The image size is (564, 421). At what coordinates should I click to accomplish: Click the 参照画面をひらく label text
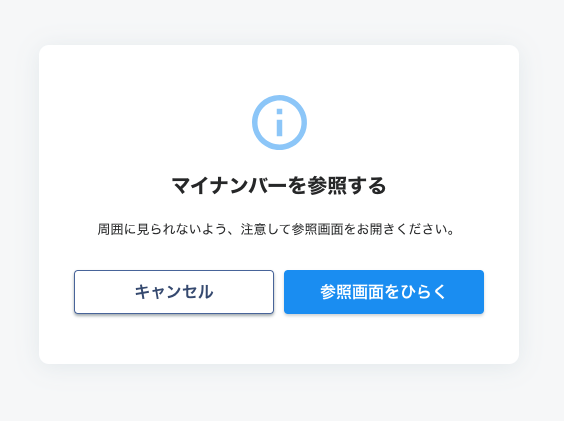click(x=383, y=292)
